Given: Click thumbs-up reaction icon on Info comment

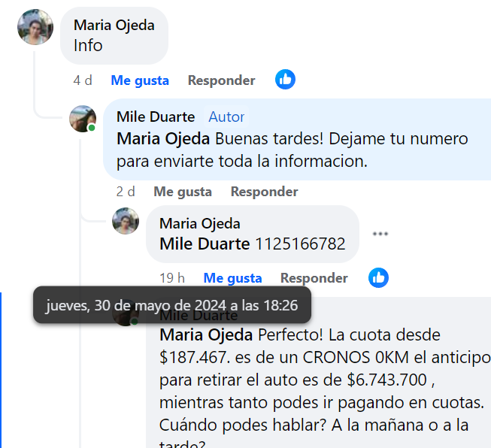Looking at the screenshot, I should pos(285,80).
